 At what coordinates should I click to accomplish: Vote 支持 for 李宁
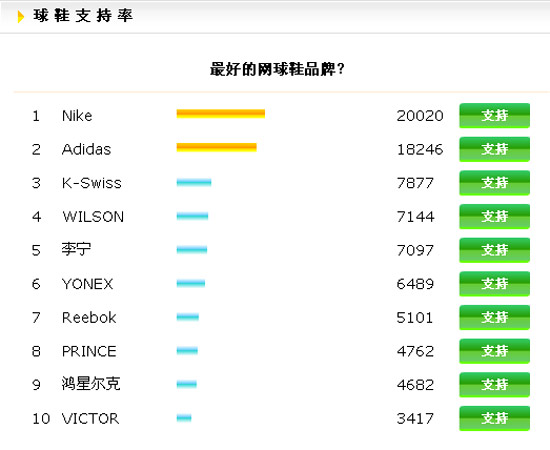coord(494,250)
